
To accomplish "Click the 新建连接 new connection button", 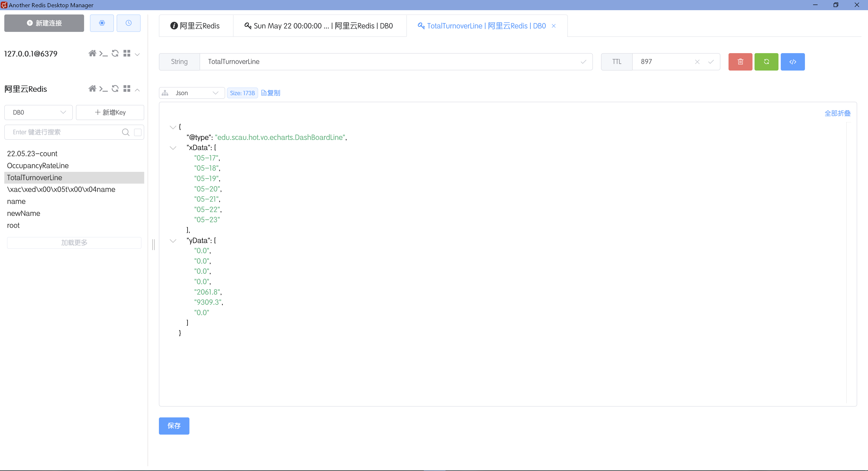I will point(44,23).
